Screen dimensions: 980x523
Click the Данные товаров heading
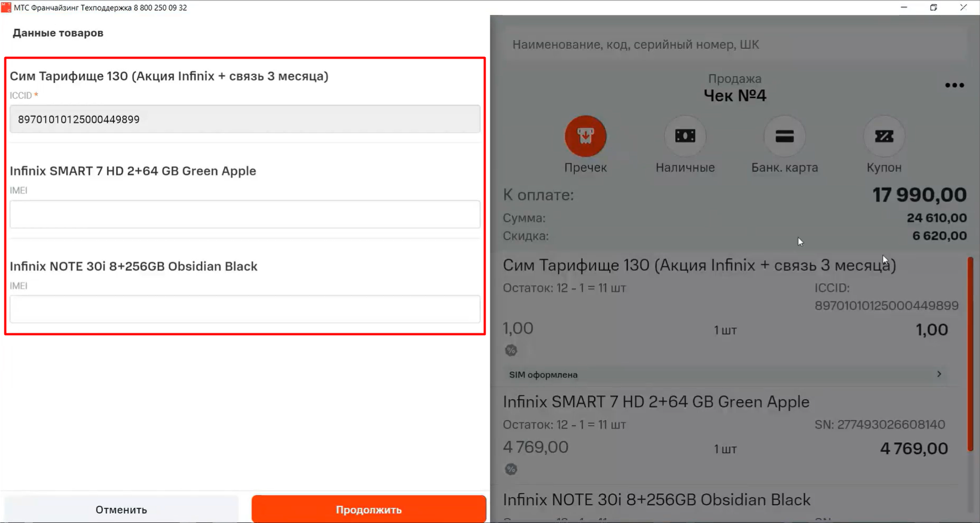click(58, 33)
